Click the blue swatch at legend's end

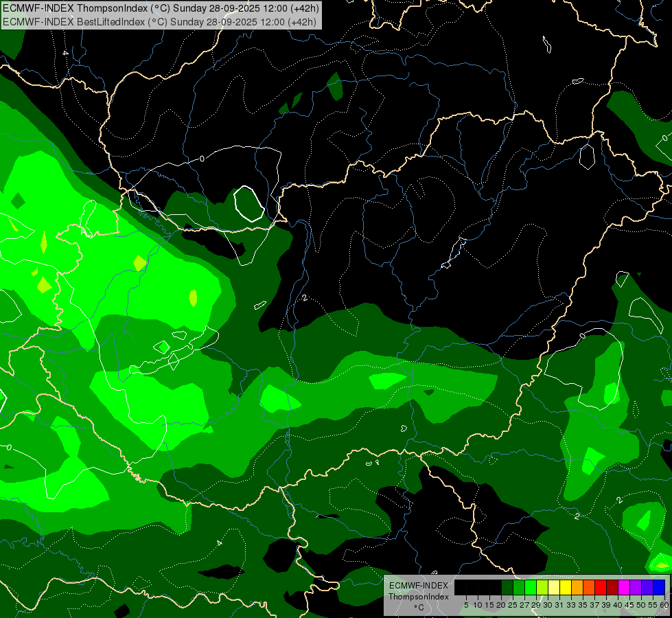click(660, 587)
